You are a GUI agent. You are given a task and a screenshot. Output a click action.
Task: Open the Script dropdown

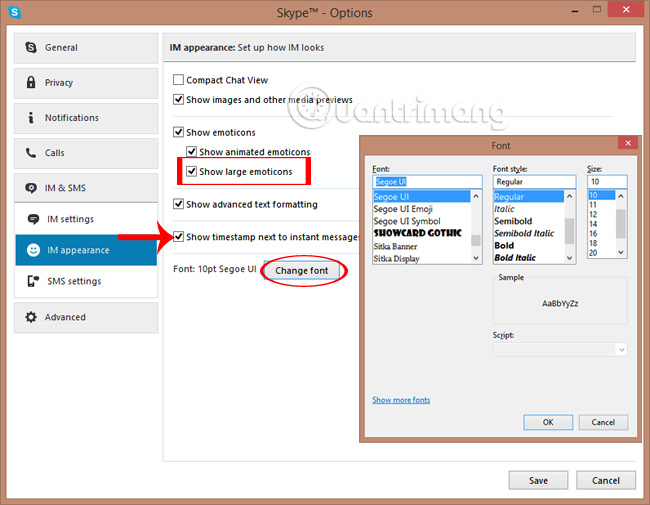(x=560, y=350)
